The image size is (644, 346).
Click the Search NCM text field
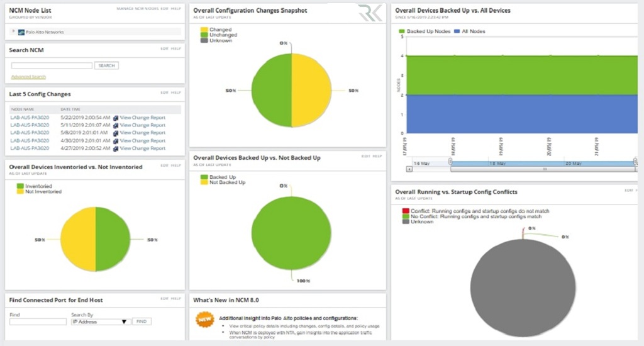52,65
